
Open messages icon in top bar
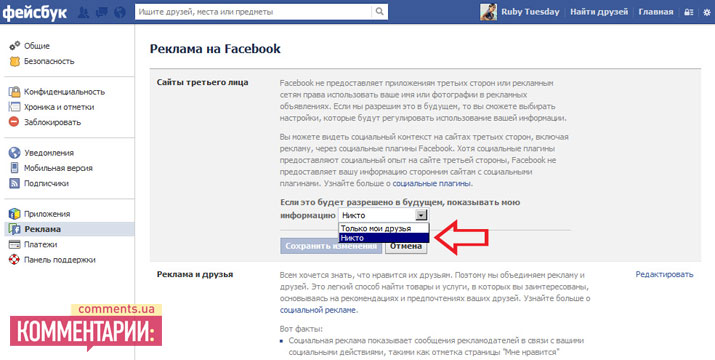101,12
